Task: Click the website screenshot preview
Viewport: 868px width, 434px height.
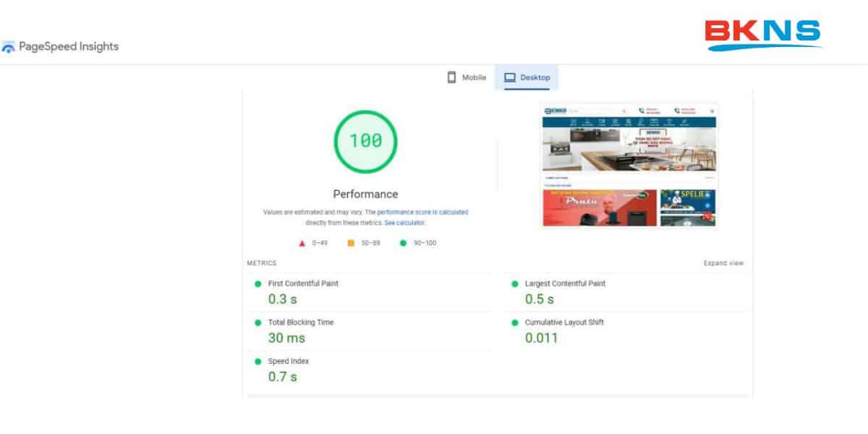Action: (x=629, y=166)
